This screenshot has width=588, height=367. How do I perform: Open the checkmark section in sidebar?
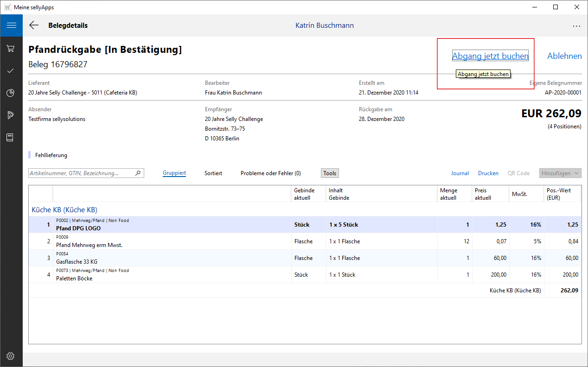pyautogui.click(x=11, y=71)
